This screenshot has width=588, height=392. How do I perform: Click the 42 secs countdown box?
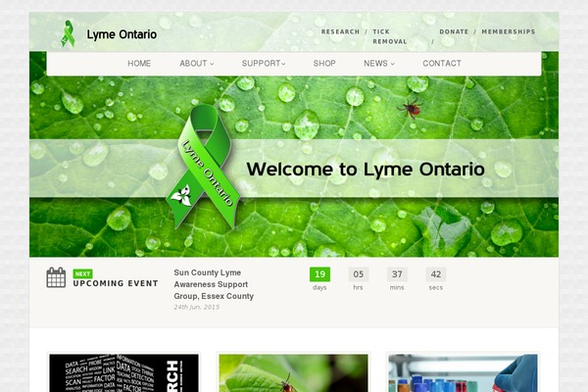pyautogui.click(x=436, y=274)
